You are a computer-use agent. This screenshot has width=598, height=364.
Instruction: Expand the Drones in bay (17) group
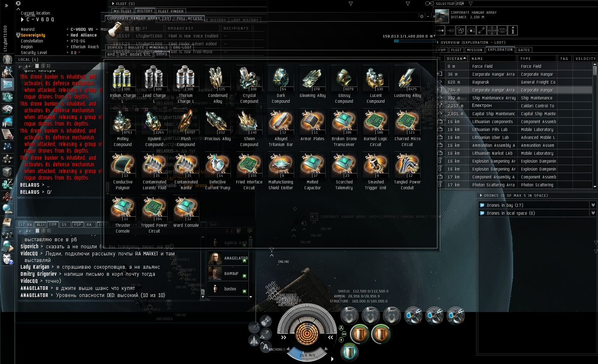[593, 205]
